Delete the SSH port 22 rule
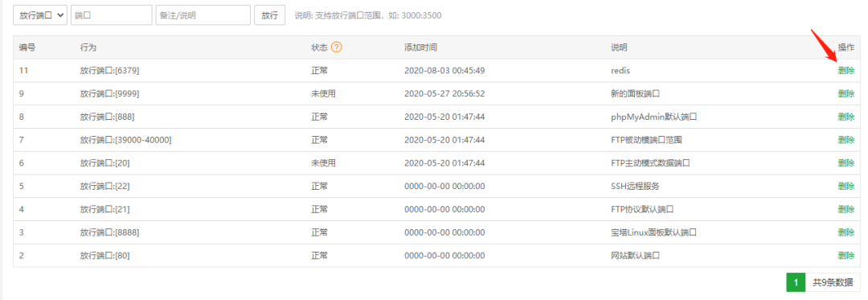868x300 pixels. coord(845,186)
